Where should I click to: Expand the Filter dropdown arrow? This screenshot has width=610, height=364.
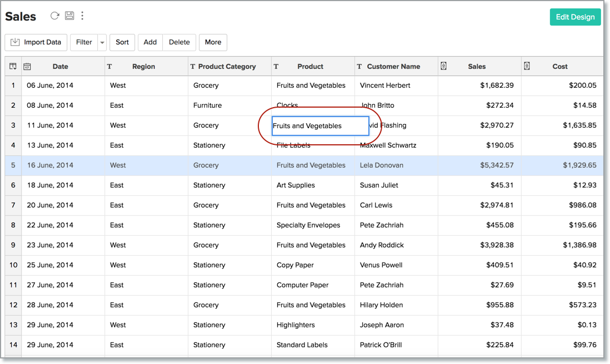click(102, 42)
